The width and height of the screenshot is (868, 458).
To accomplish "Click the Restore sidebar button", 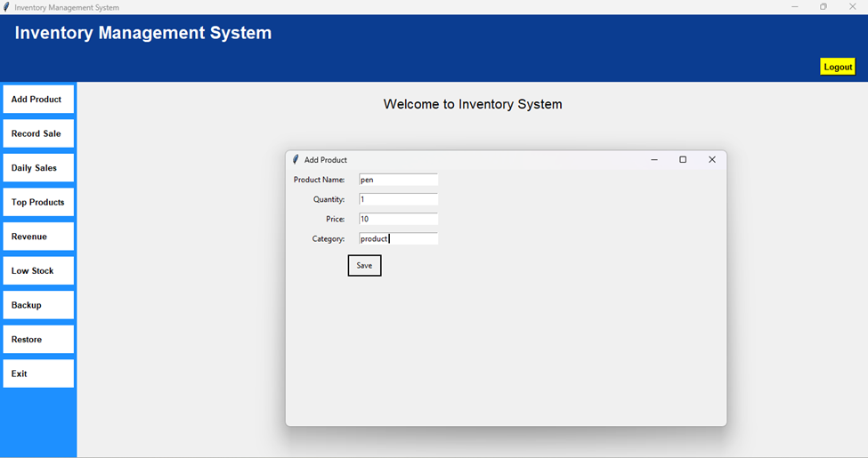I will tap(38, 340).
